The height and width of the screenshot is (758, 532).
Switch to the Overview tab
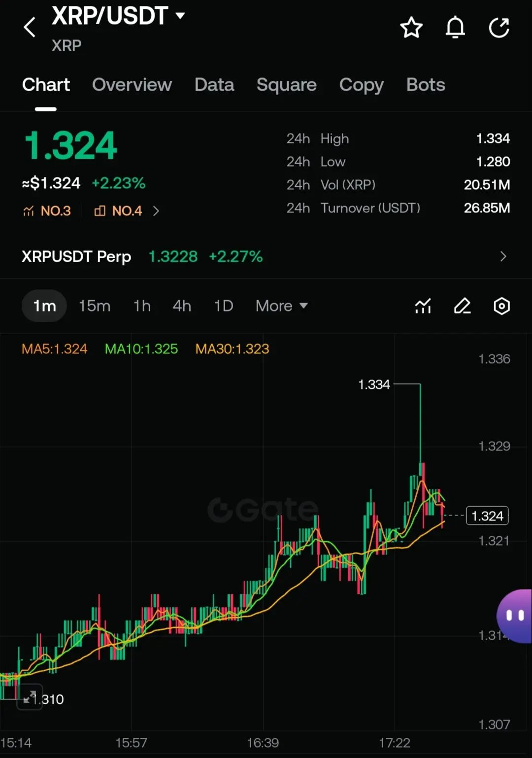click(x=132, y=85)
